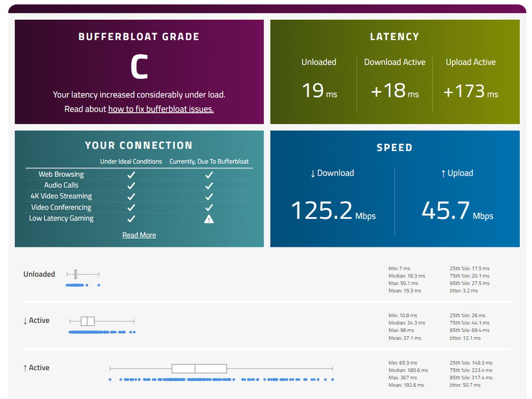Image resolution: width=532 pixels, height=399 pixels.
Task: Click 4K Video Streaming ideal conditions checkmark
Action: click(x=132, y=196)
